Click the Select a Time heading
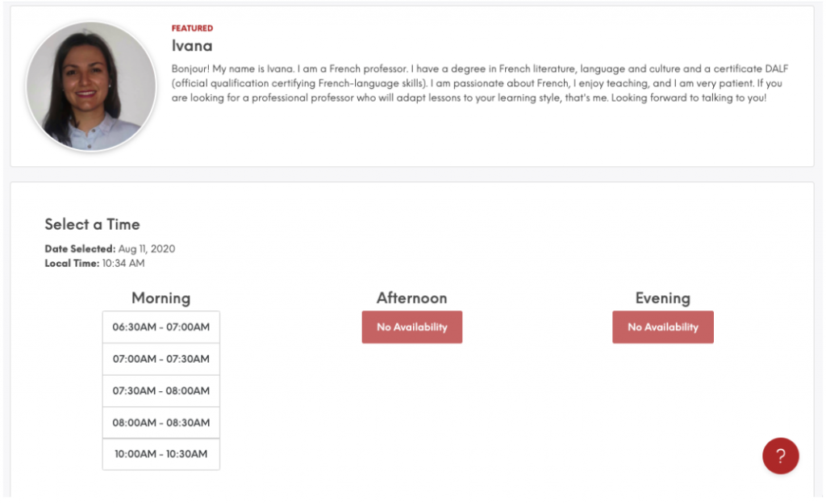 click(x=92, y=224)
